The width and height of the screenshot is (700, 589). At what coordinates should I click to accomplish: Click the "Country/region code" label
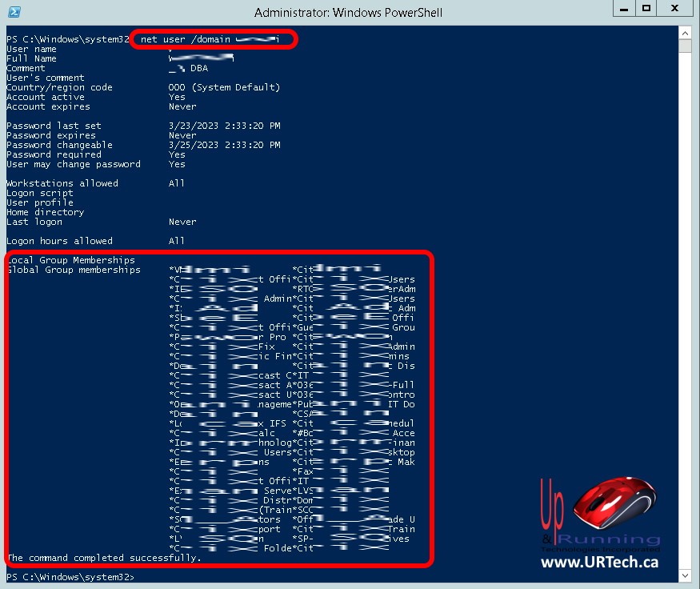click(x=59, y=87)
